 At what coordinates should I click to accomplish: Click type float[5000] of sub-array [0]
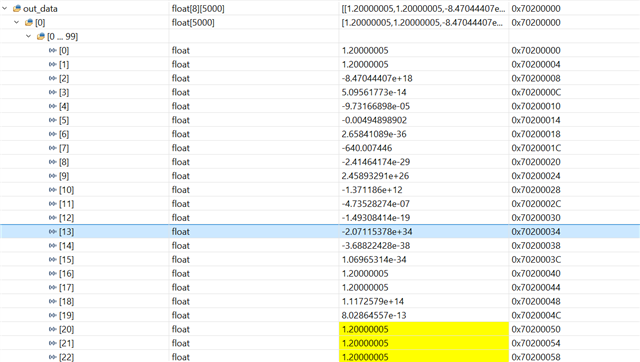pos(193,22)
